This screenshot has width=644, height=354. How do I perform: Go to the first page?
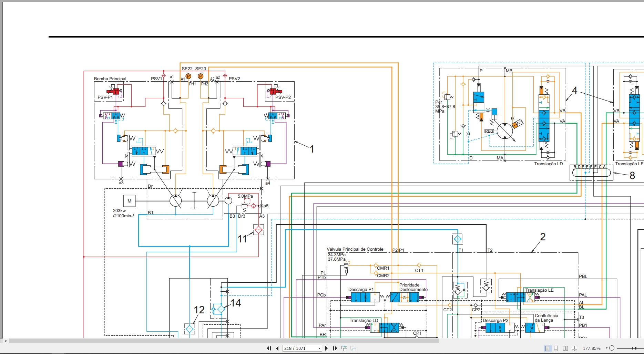[x=269, y=348]
